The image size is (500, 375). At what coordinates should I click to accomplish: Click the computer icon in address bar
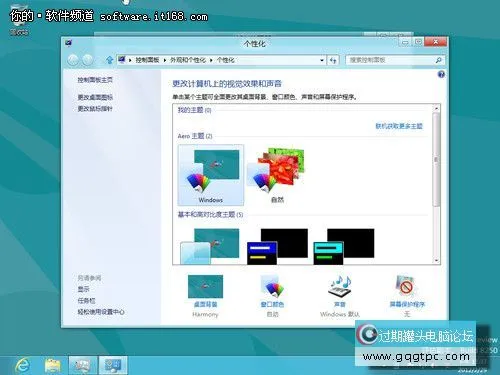click(x=122, y=60)
